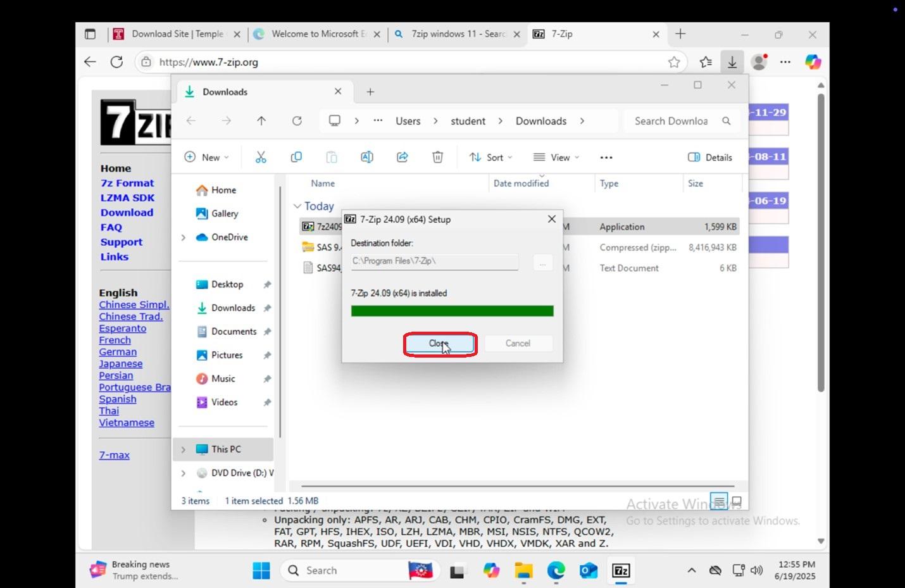Click the green installation progress bar
The width and height of the screenshot is (905, 588).
[452, 311]
